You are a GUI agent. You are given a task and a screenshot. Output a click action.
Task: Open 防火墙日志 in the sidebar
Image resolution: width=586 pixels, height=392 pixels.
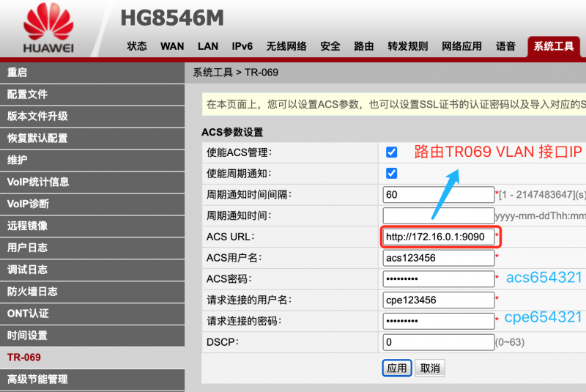coord(92,292)
